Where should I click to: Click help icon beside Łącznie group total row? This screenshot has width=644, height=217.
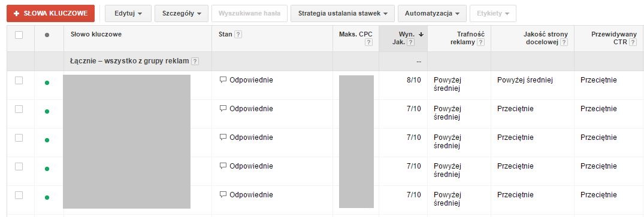tap(195, 62)
